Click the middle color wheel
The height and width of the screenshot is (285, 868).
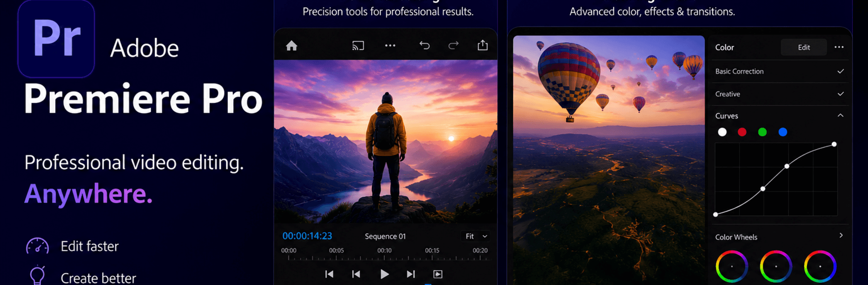click(776, 266)
